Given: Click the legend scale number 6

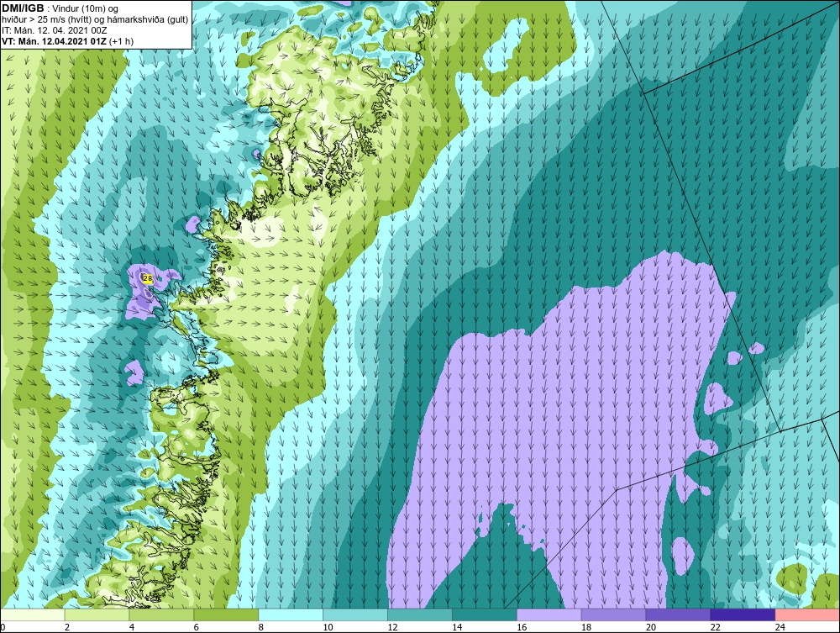Looking at the screenshot, I should click(x=197, y=627).
